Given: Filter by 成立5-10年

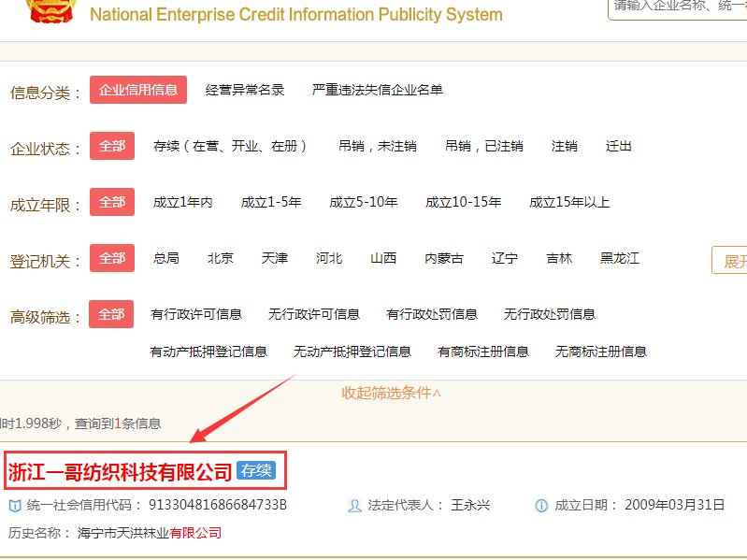Looking at the screenshot, I should pos(364,202).
